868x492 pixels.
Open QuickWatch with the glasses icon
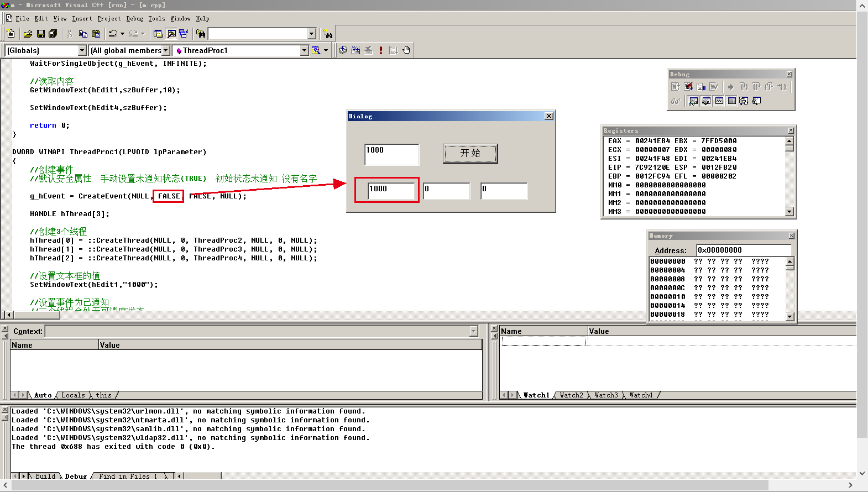pyautogui.click(x=676, y=101)
